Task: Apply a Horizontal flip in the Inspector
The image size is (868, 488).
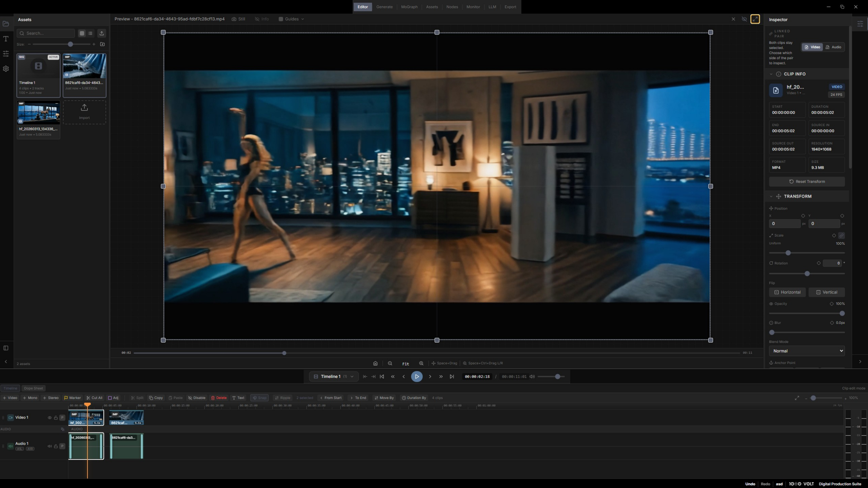Action: 787,292
